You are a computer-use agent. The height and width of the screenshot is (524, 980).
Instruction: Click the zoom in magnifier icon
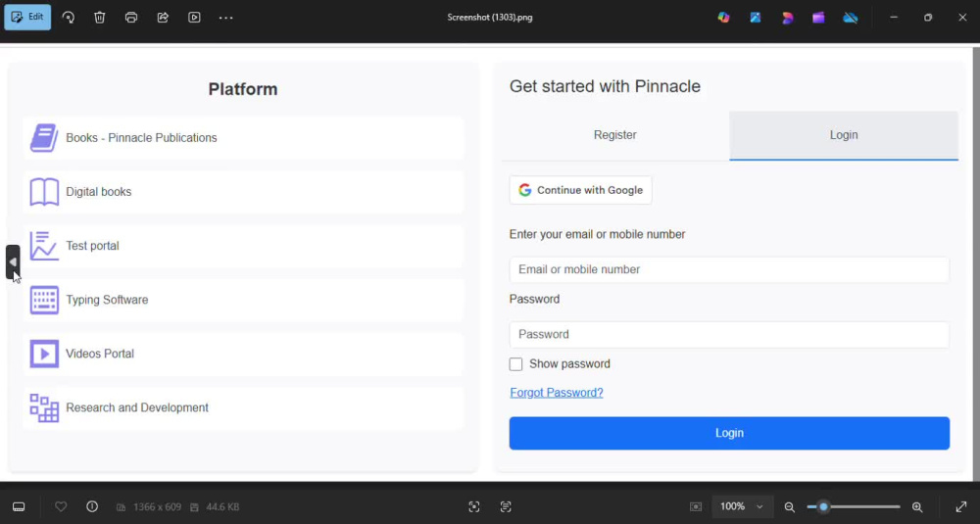pyautogui.click(x=917, y=507)
